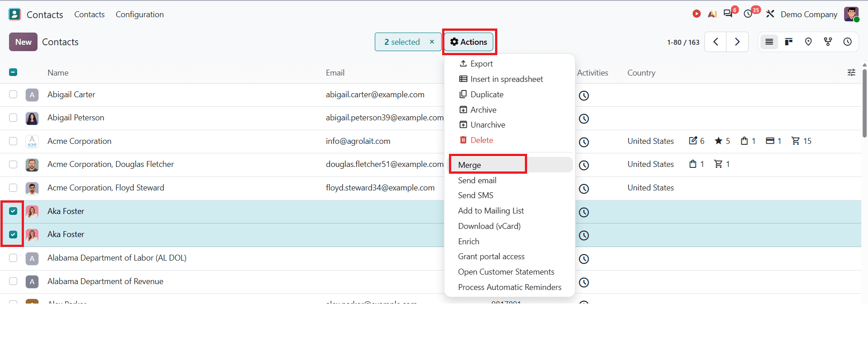
Task: Click the red screen recording icon
Action: tap(697, 14)
